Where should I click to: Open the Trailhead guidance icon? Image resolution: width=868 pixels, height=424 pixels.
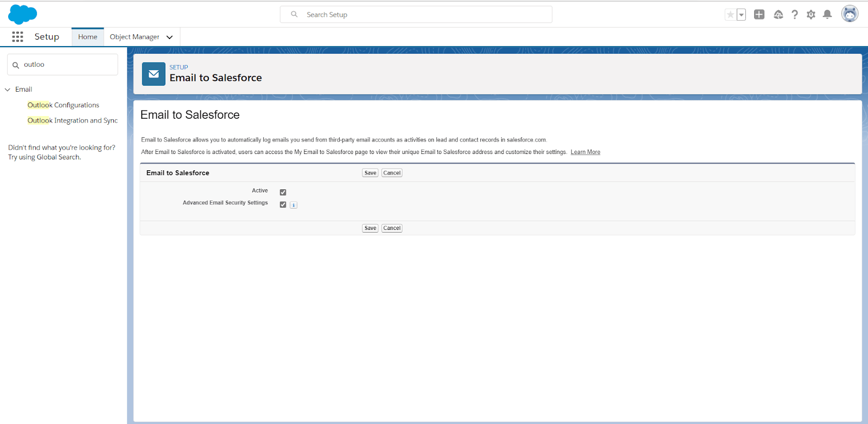coord(778,15)
